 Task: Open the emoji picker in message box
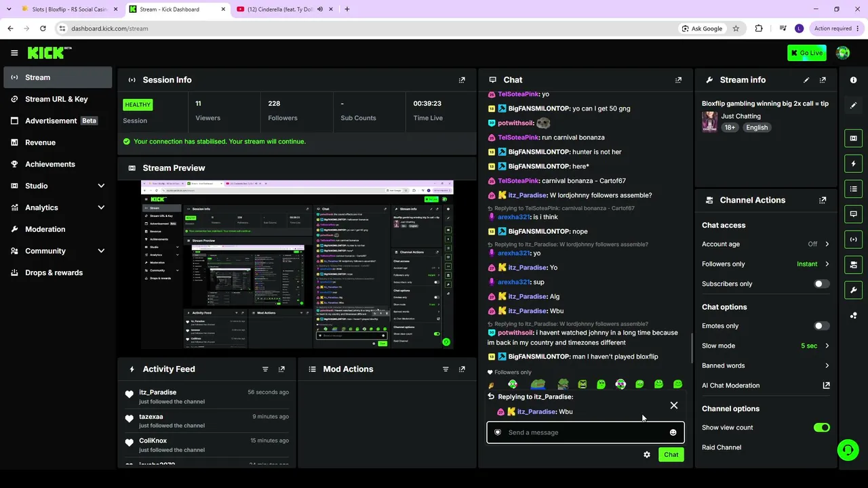[673, 432]
